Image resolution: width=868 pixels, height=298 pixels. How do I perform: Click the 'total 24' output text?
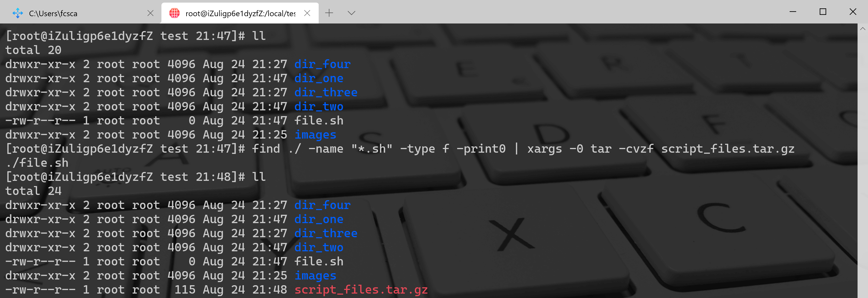33,191
